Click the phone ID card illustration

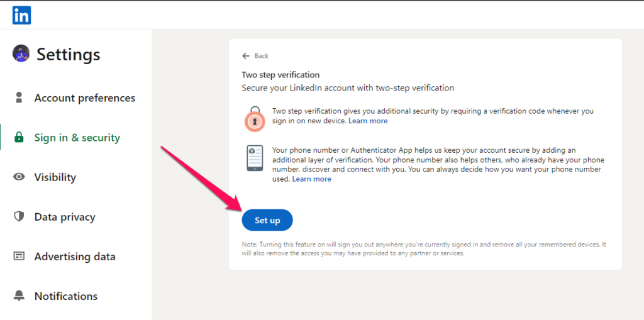255,158
